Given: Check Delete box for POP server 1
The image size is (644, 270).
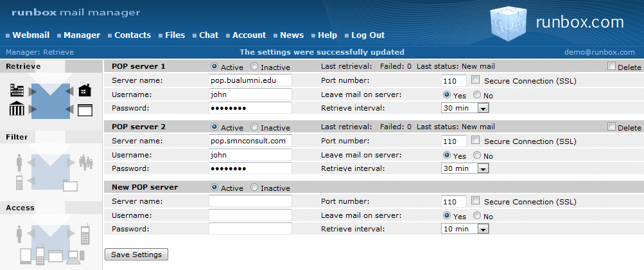Looking at the screenshot, I should coord(611,66).
